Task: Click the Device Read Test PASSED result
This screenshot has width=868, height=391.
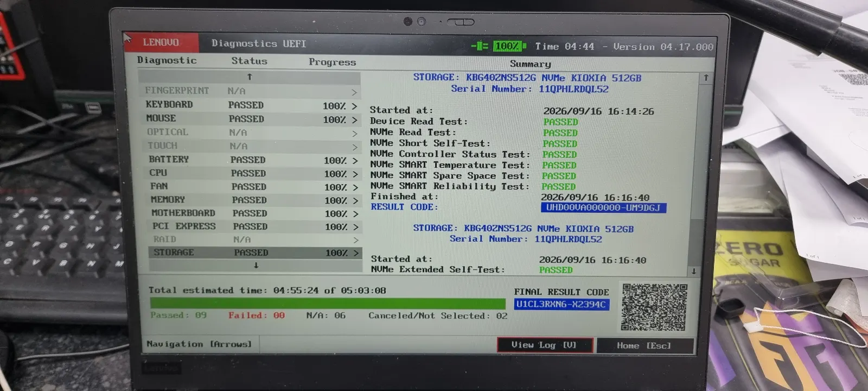Action: click(560, 122)
